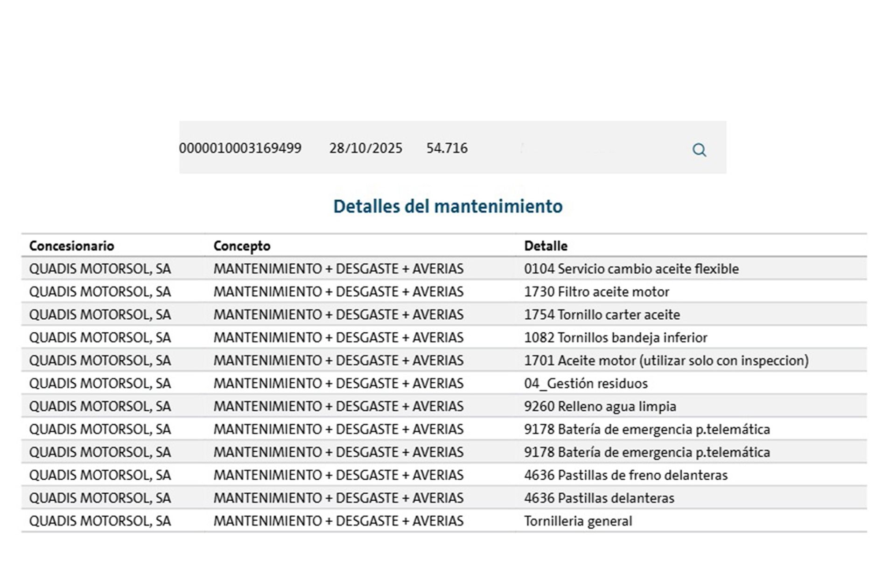Click the Detalle column header
This screenshot has width=896, height=588.
pos(546,246)
